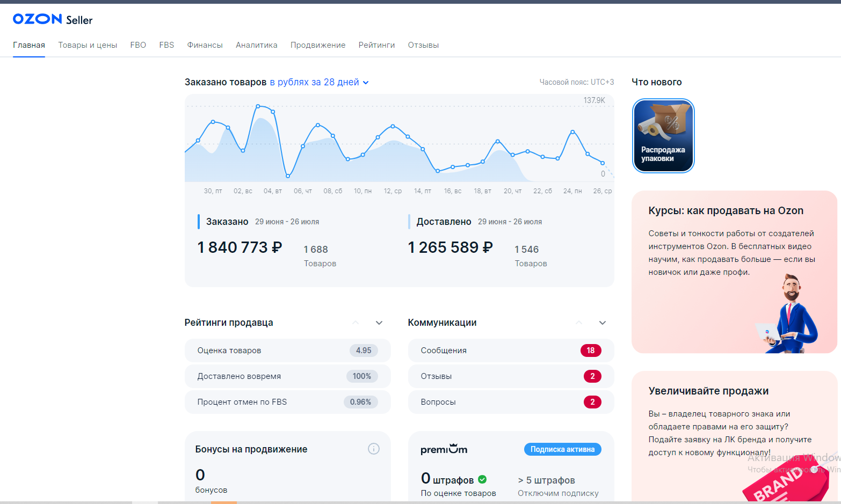The width and height of the screenshot is (841, 504).
Task: Click the Заказано amount 1 840 773 ₽
Action: 240,247
